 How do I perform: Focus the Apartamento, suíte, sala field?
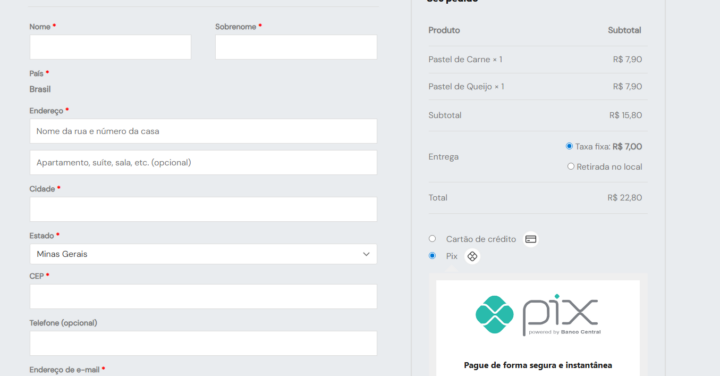point(203,163)
